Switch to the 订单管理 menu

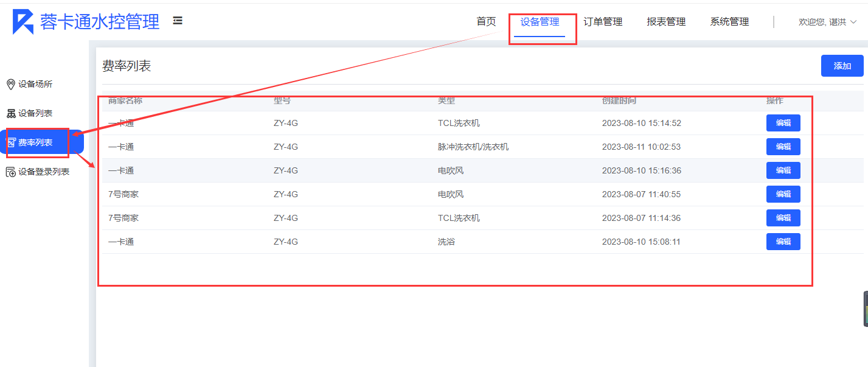603,22
